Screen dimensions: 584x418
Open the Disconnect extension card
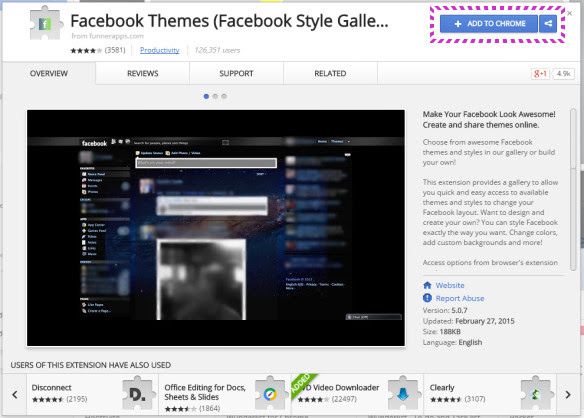[92, 395]
